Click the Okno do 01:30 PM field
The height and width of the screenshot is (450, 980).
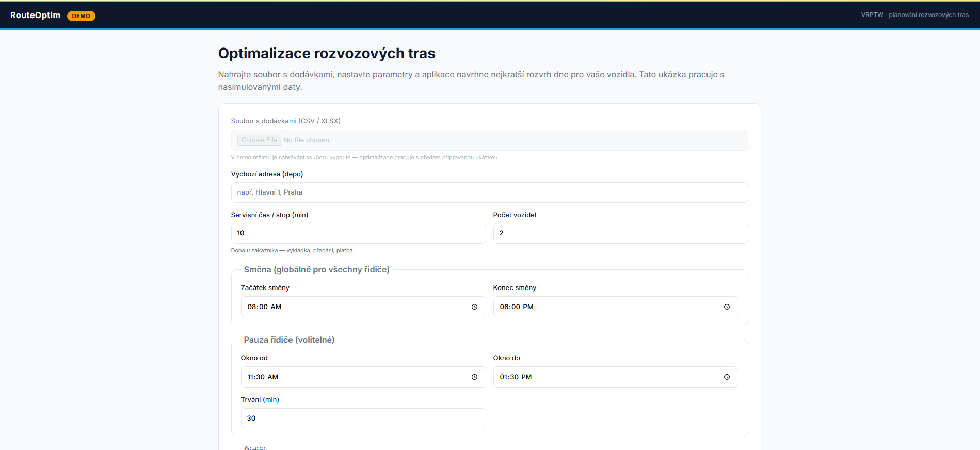(x=616, y=377)
